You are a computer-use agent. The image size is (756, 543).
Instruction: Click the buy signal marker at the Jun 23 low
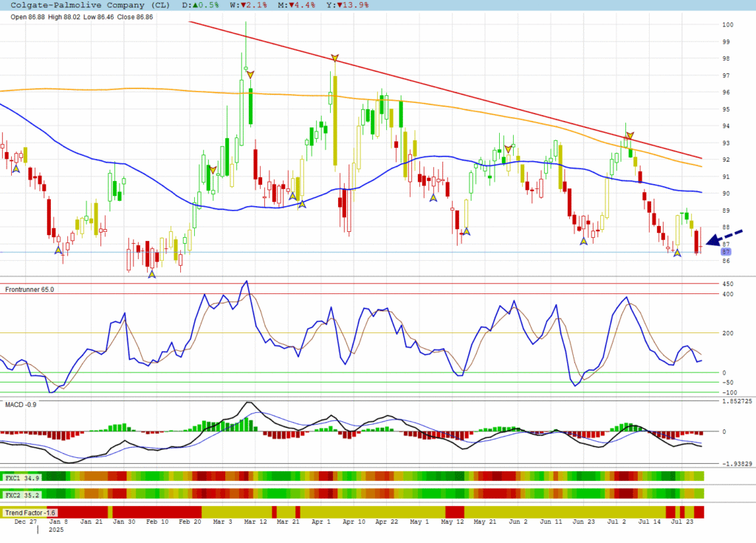point(583,241)
